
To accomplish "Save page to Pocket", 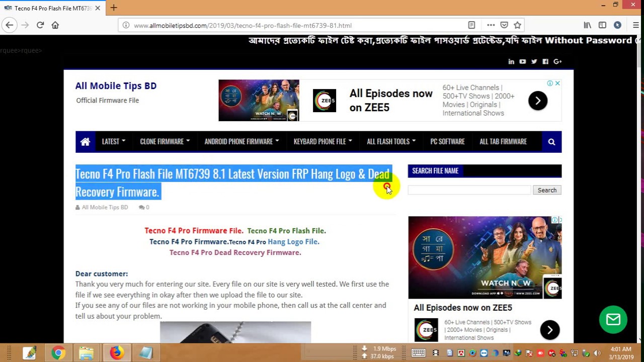I will pyautogui.click(x=504, y=25).
